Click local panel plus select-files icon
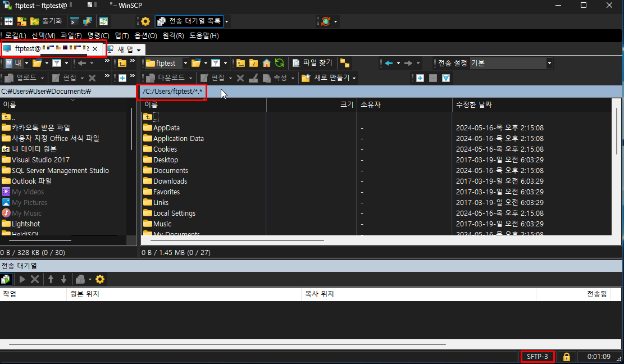The width and height of the screenshot is (624, 364). coord(122,78)
